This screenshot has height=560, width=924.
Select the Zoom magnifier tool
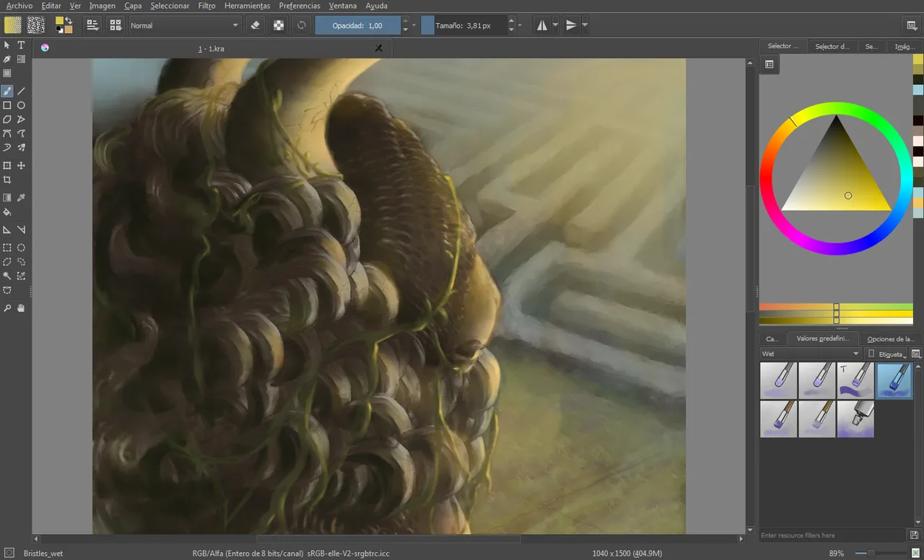[x=7, y=308]
